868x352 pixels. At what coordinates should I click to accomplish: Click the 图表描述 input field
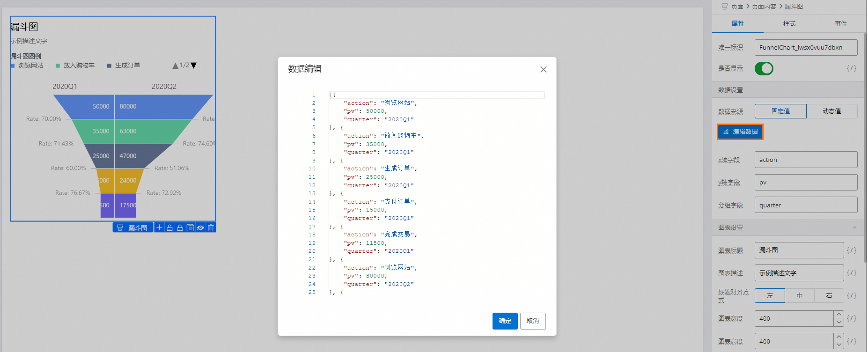799,273
